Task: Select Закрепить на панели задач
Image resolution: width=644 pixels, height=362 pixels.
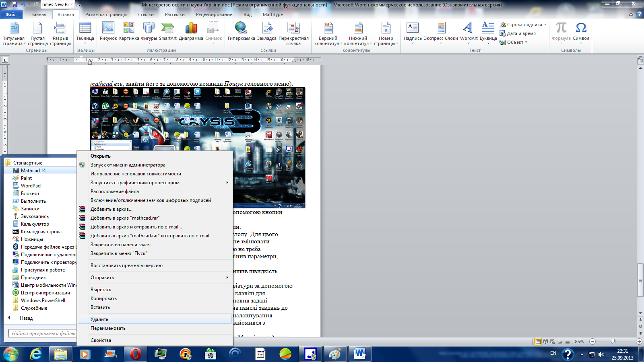Action: [155, 245]
